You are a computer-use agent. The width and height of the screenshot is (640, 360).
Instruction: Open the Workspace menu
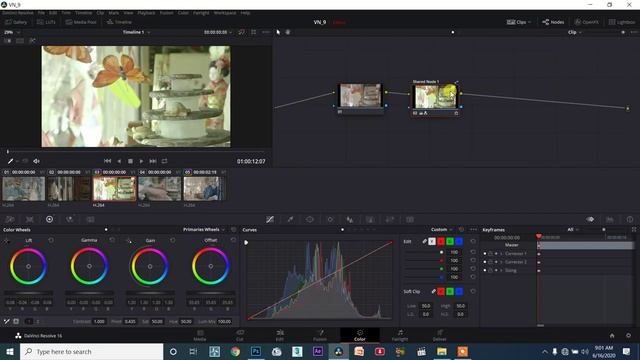click(225, 13)
